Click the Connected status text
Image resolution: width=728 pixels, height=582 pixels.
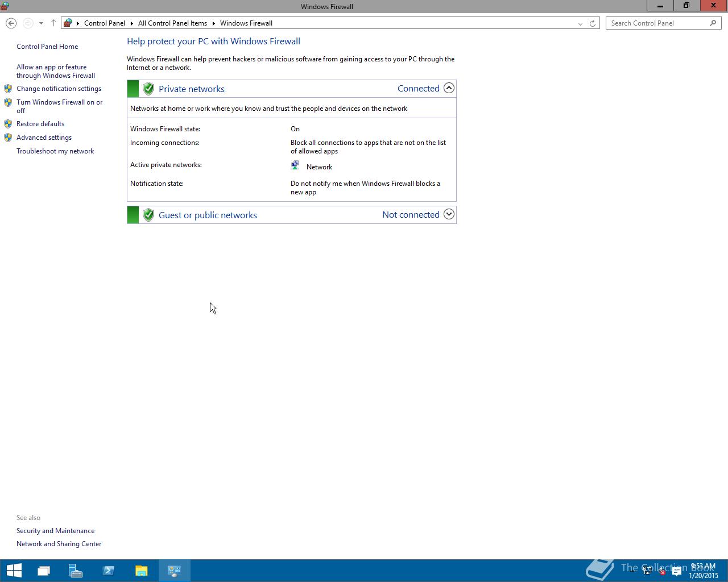[x=419, y=88]
